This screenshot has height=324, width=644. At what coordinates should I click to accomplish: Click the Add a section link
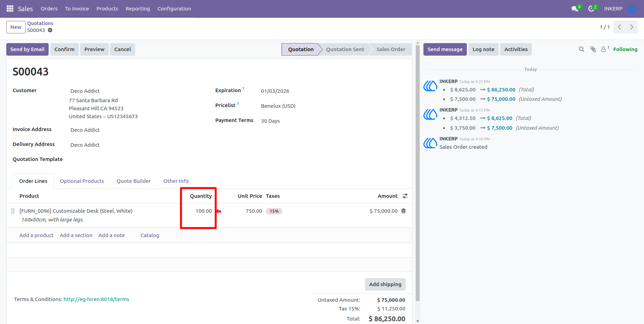[x=76, y=235]
